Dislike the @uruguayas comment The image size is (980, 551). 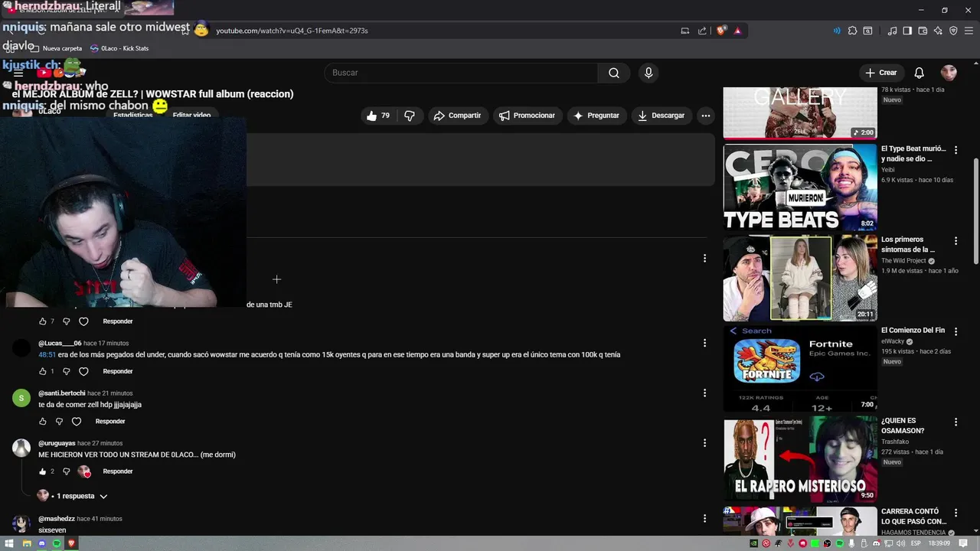[x=66, y=471]
